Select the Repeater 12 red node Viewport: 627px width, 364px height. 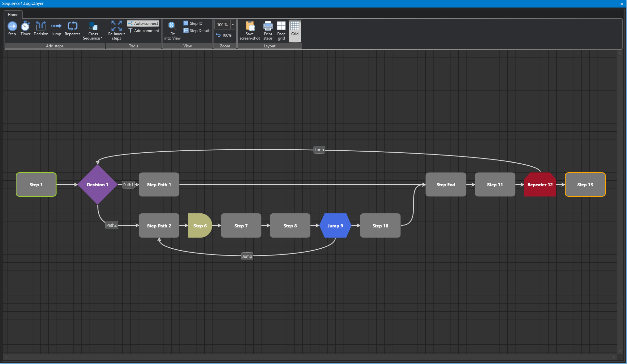540,185
